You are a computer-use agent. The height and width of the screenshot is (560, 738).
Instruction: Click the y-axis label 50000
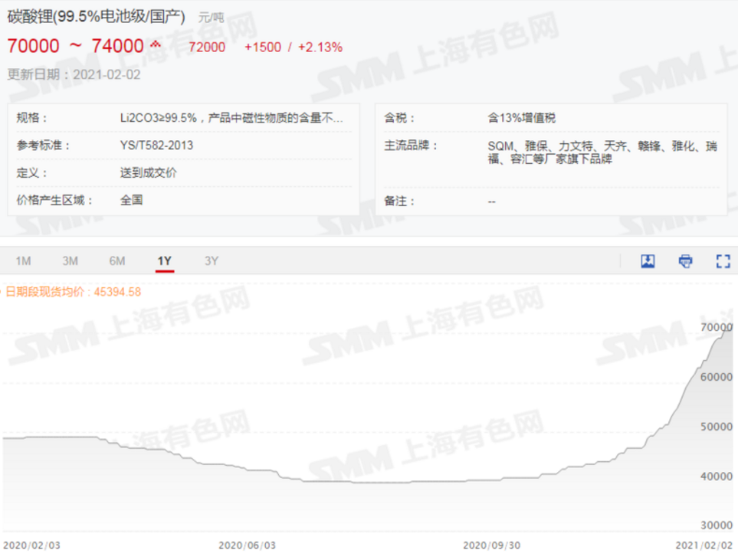coord(717,427)
